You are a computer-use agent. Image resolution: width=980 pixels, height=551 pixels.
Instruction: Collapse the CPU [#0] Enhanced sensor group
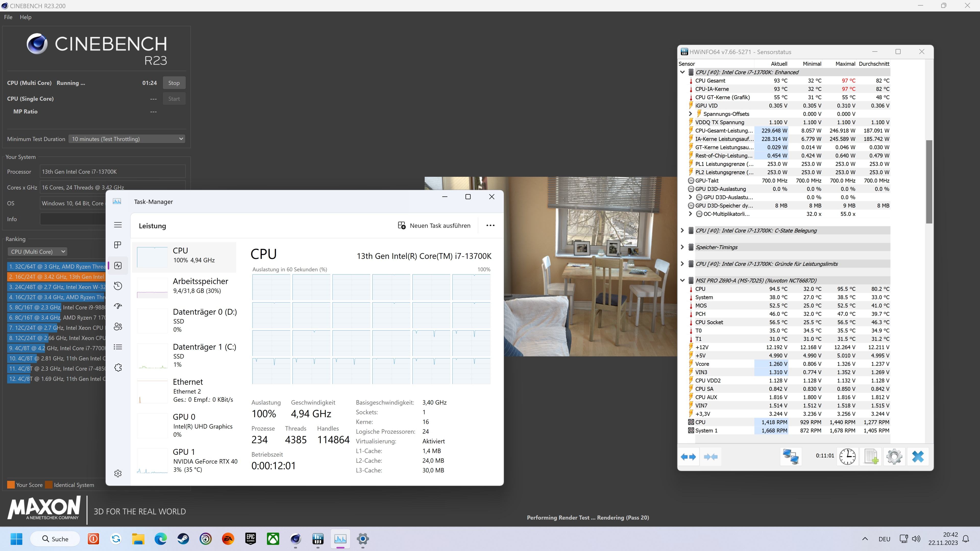(682, 72)
